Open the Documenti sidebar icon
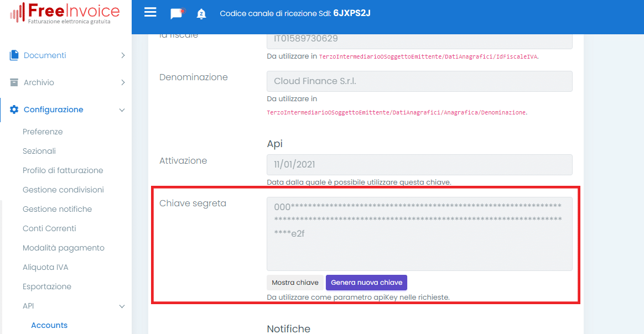Image resolution: width=644 pixels, height=334 pixels. point(14,55)
